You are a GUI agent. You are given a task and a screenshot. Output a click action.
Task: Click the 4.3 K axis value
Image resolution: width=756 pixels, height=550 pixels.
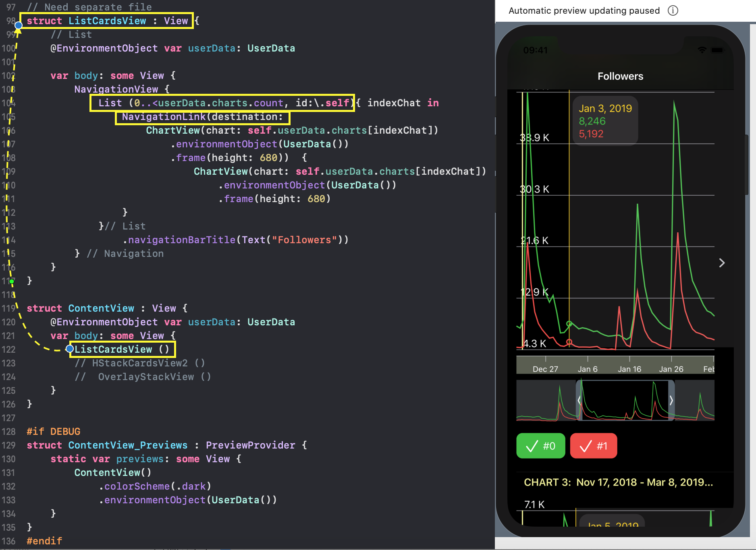tap(535, 344)
